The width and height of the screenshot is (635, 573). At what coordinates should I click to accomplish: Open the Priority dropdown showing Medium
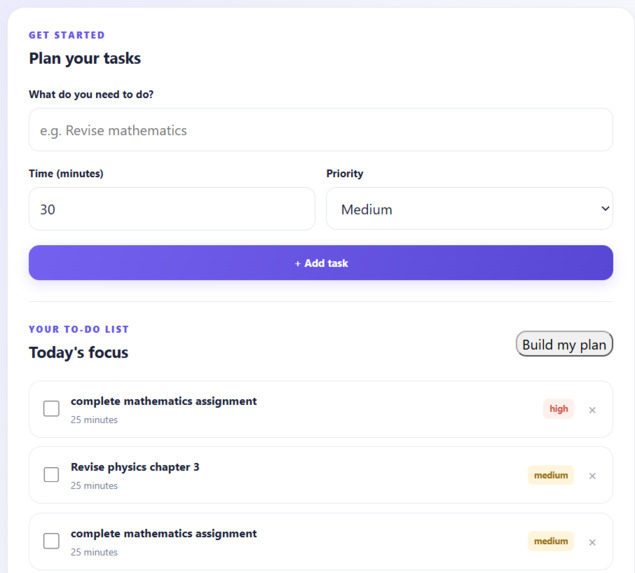pos(469,209)
